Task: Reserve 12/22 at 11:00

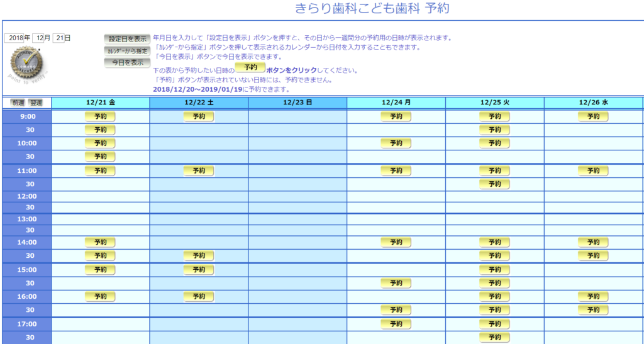Action: 199,171
